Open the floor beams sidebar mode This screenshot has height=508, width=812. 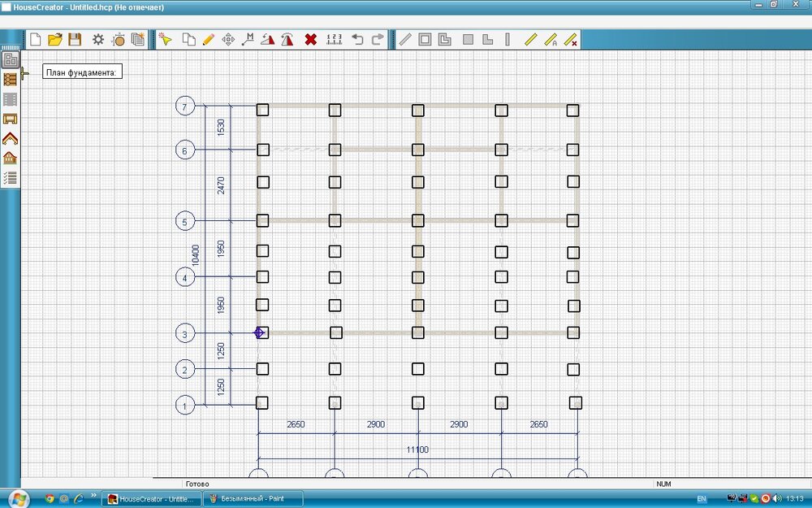pos(11,119)
